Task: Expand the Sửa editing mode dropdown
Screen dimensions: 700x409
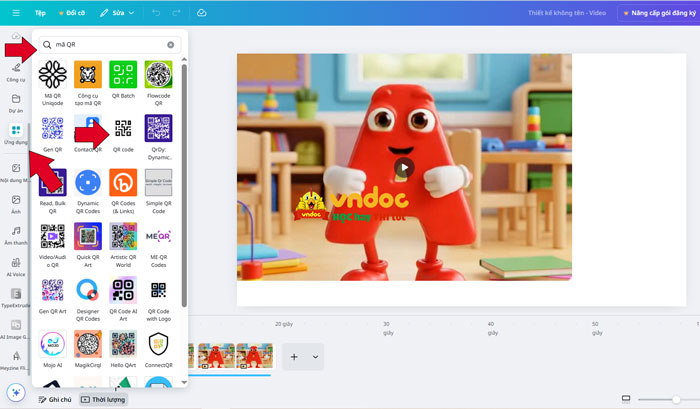Action: click(x=117, y=13)
